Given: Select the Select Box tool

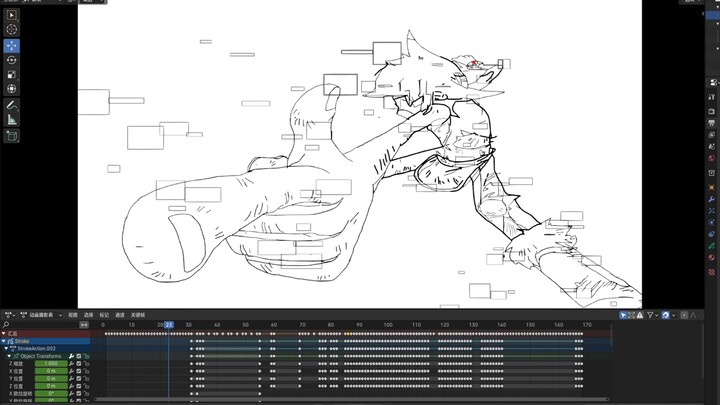Looking at the screenshot, I should click(x=11, y=15).
